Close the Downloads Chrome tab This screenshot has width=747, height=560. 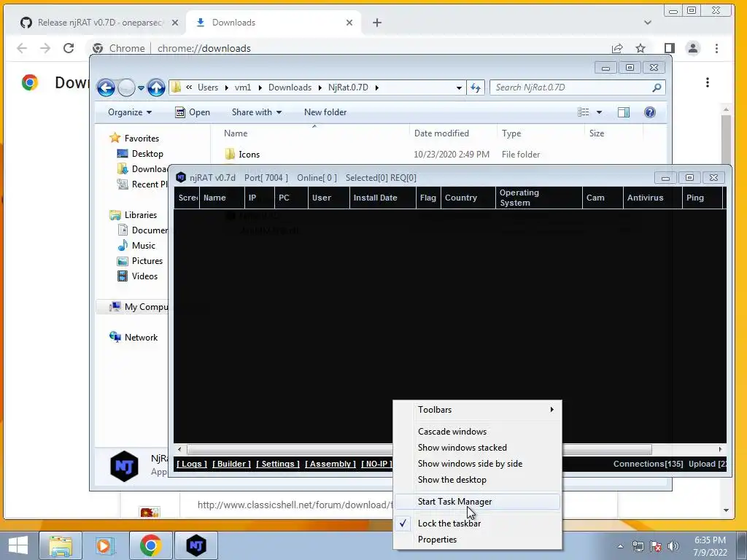point(349,23)
